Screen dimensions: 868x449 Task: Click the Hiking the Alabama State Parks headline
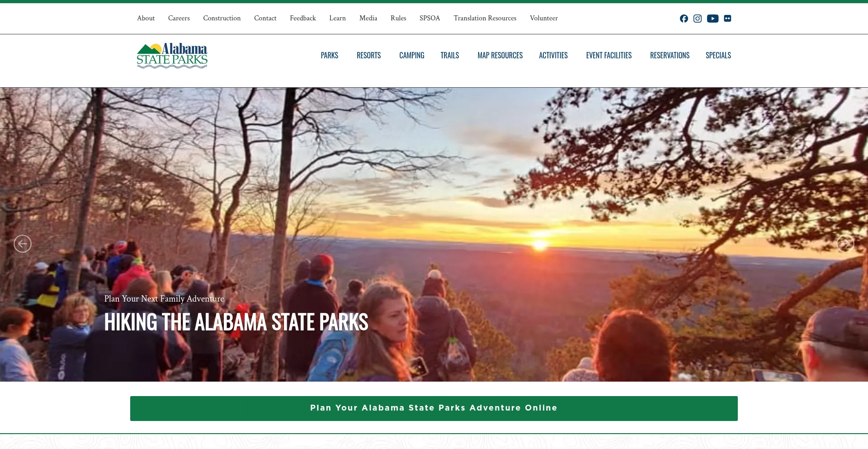[x=236, y=322]
